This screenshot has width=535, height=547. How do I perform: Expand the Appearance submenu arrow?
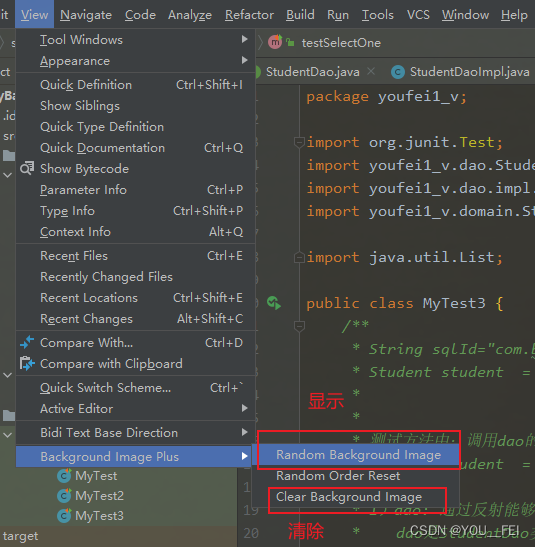(245, 60)
